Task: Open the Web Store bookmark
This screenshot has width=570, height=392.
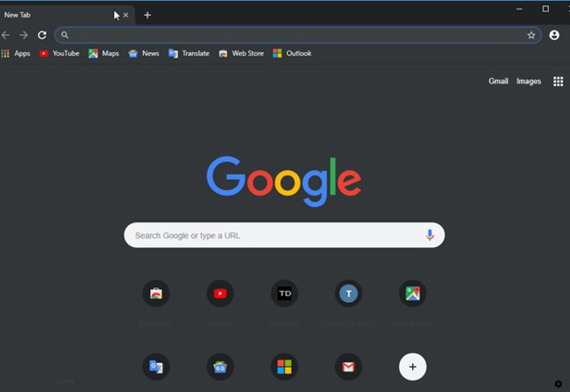Action: coord(241,53)
